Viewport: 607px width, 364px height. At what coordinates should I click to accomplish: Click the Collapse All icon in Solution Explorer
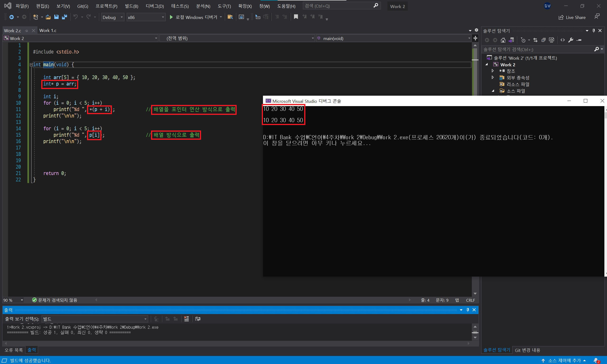[x=543, y=40]
